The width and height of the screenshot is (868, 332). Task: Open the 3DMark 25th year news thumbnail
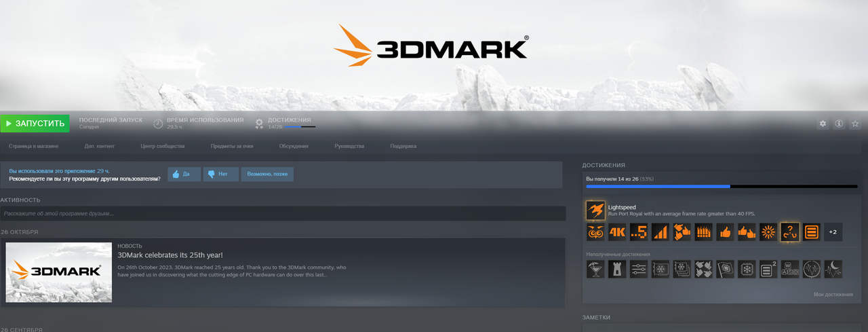pyautogui.click(x=59, y=272)
